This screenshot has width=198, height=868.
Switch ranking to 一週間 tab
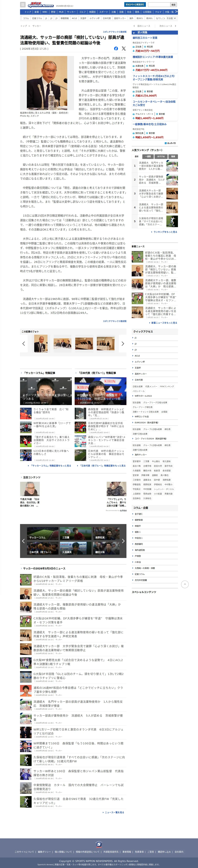coord(148,156)
